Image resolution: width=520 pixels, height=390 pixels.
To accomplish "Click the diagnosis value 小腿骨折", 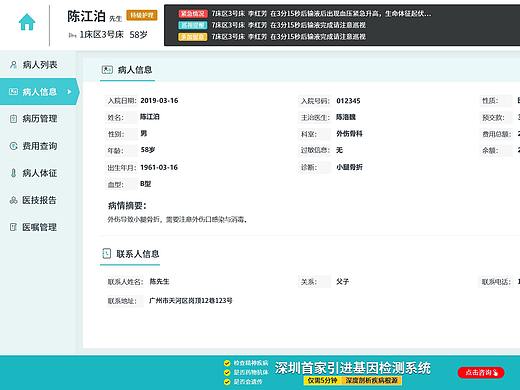I will tap(349, 167).
